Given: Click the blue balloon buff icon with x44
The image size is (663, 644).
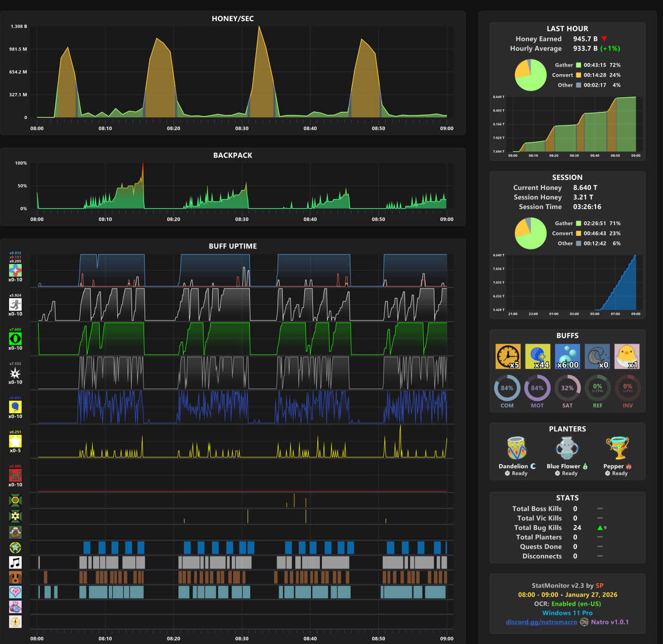Looking at the screenshot, I should (x=538, y=356).
